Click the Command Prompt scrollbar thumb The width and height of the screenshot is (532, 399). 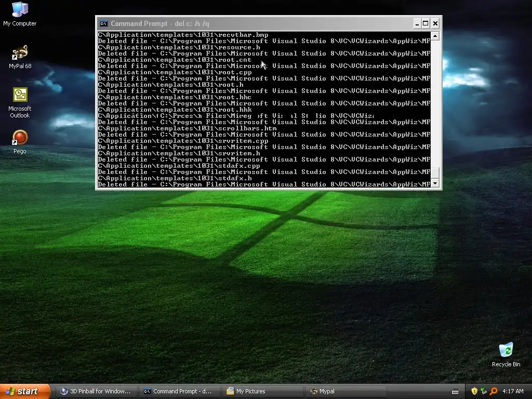tap(435, 172)
